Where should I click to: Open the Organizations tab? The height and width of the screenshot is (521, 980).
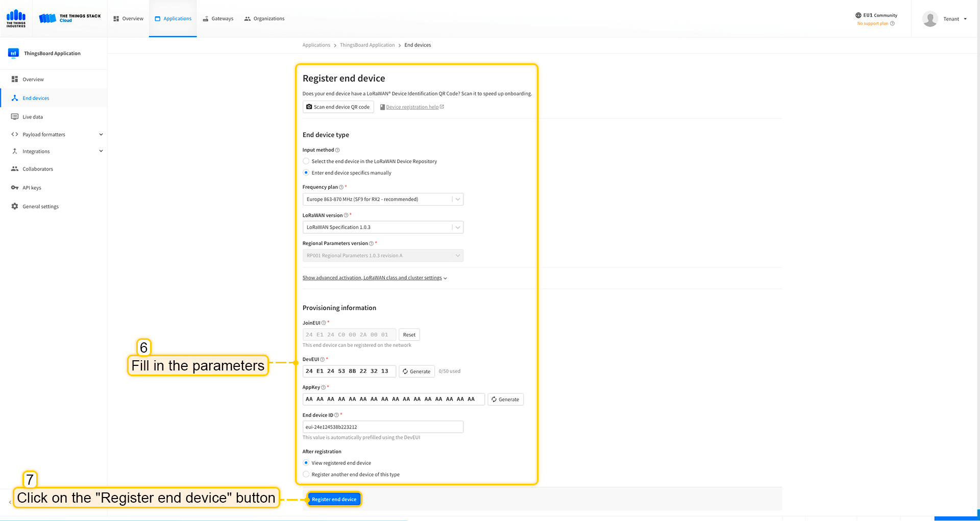264,19
